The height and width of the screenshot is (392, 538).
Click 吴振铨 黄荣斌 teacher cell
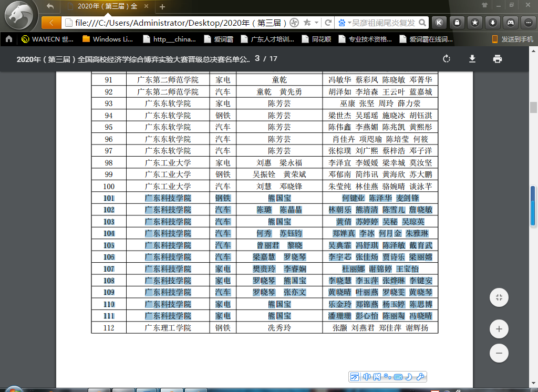point(280,174)
